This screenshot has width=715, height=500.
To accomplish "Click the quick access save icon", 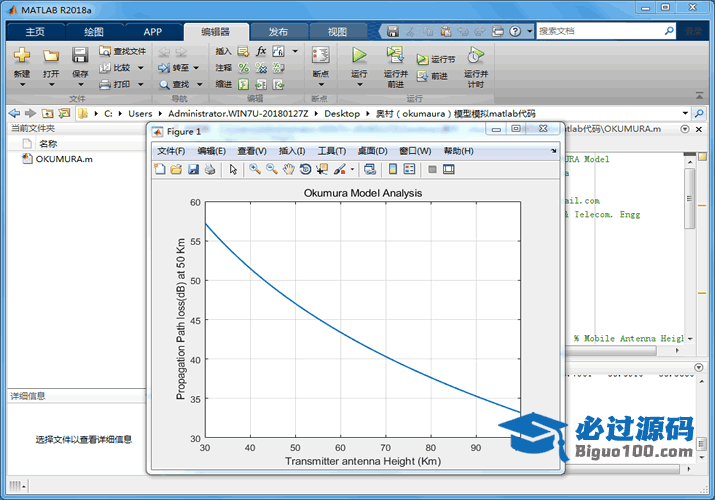I will point(393,31).
